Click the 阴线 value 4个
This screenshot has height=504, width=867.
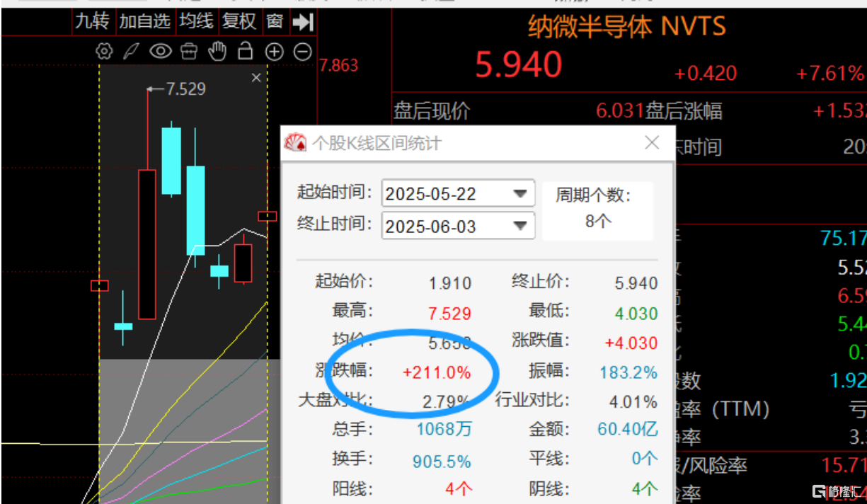(645, 488)
